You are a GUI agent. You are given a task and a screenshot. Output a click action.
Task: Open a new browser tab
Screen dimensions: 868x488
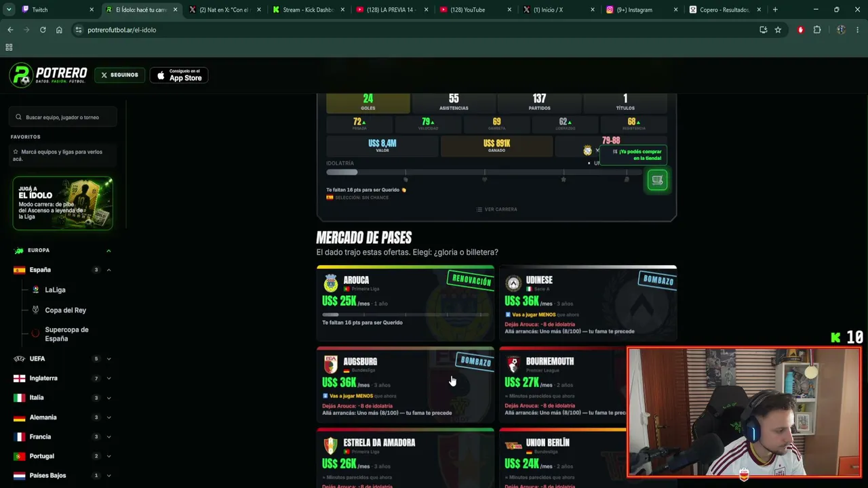[775, 9]
